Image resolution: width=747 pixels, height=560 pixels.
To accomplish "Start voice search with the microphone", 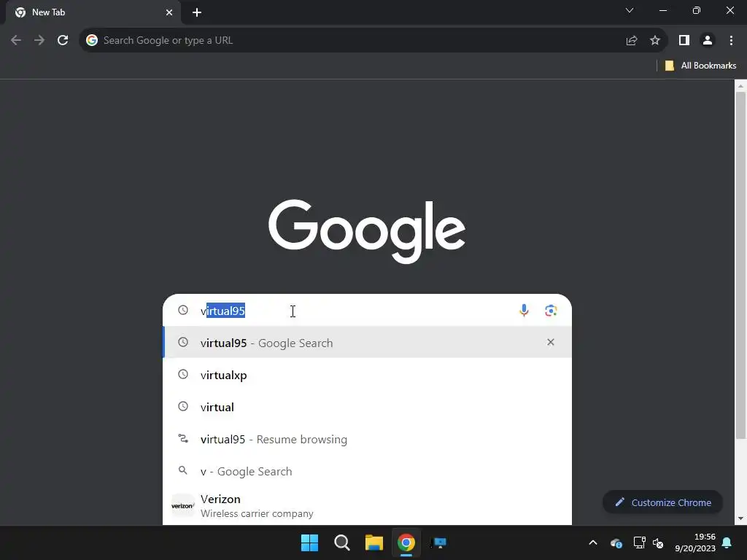I will tap(524, 311).
